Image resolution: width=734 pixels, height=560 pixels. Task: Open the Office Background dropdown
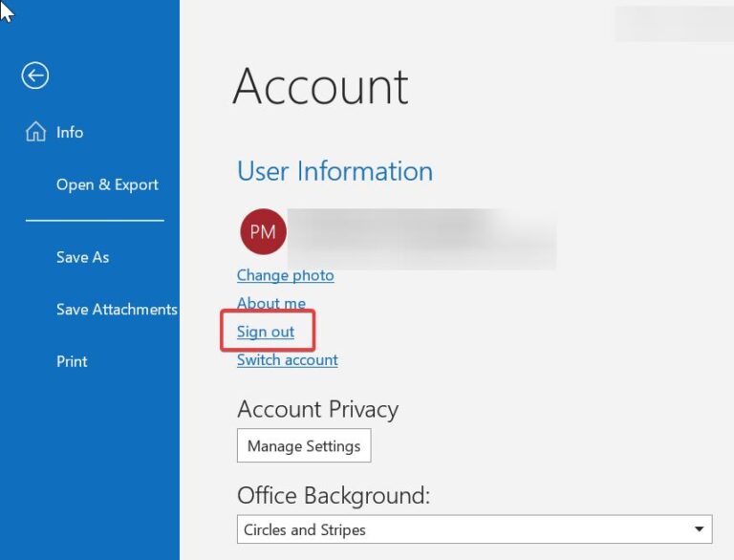(x=475, y=529)
